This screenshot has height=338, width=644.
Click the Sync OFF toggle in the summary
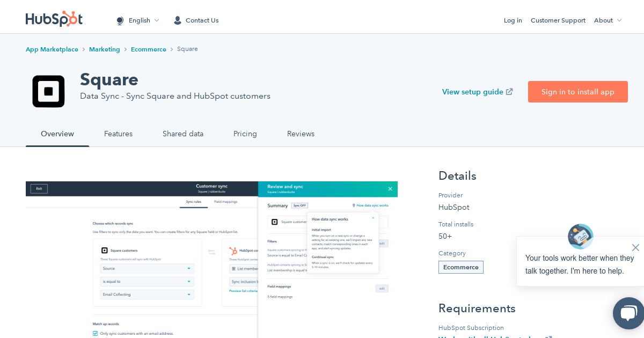point(301,205)
